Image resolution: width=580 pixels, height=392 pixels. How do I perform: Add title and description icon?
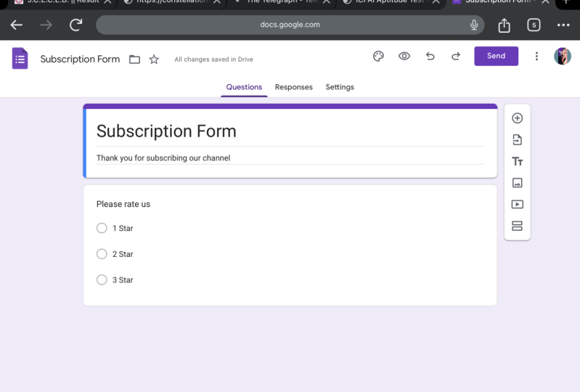(517, 161)
